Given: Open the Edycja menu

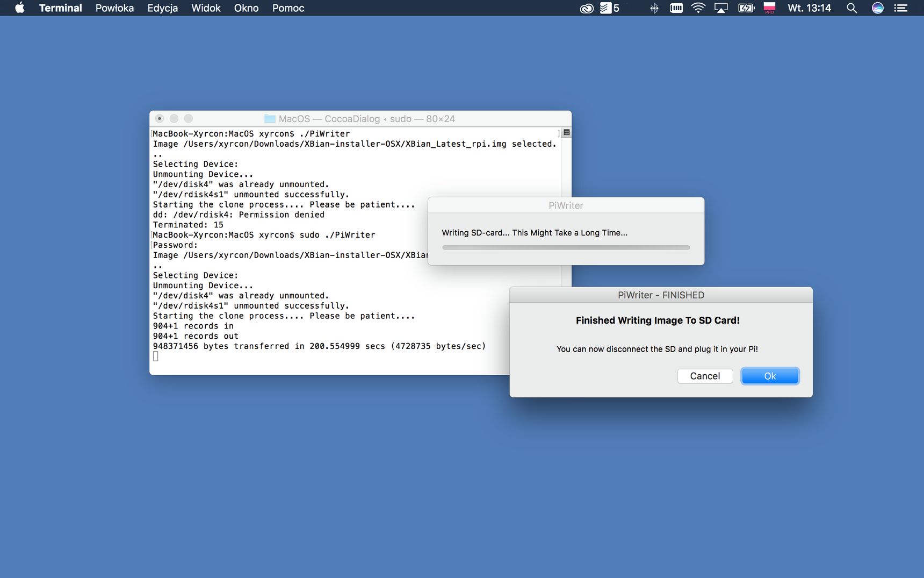Looking at the screenshot, I should tap(163, 8).
